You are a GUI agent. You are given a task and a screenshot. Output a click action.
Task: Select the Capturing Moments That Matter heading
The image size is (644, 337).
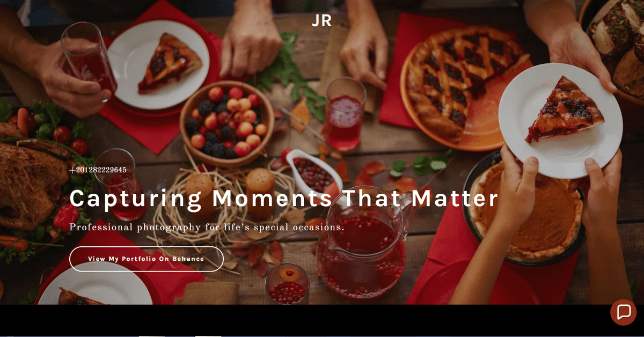click(x=284, y=198)
